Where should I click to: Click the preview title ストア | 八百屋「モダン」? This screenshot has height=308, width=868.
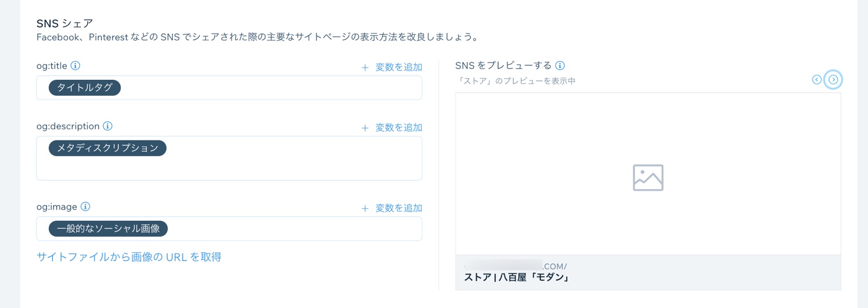pos(516,277)
